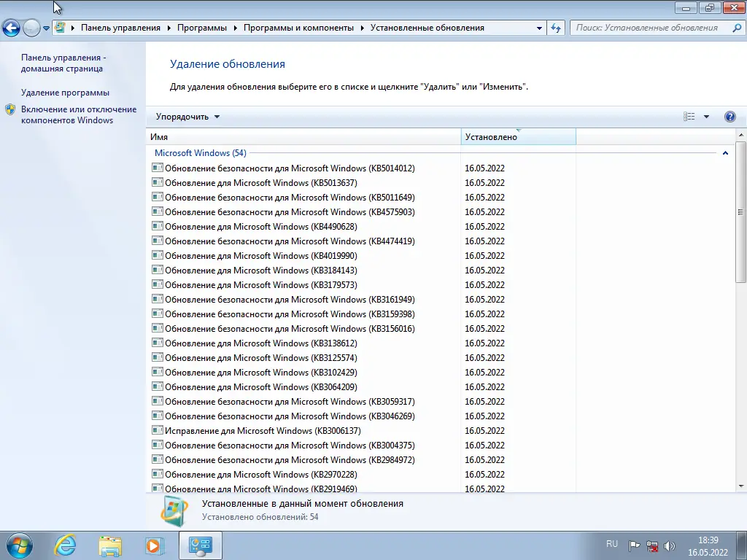Click icon of update KB4575903

pos(158,211)
